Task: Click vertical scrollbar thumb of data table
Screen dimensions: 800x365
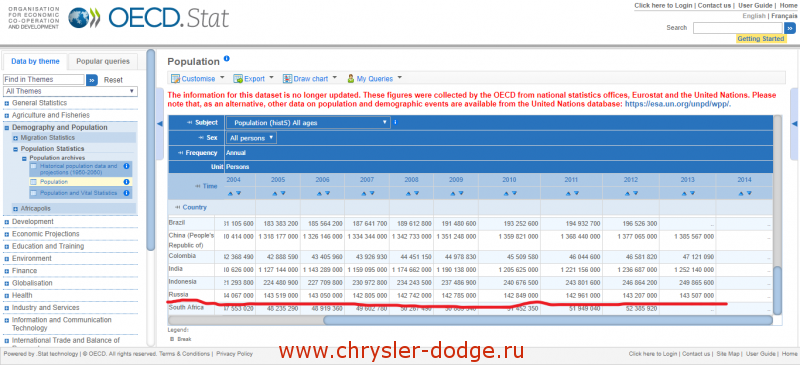Action: click(777, 290)
